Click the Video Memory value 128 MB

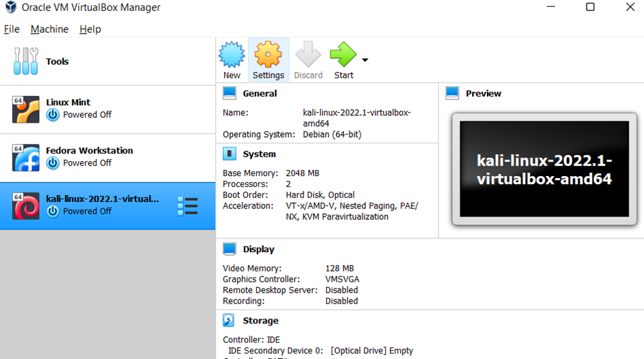(x=340, y=269)
